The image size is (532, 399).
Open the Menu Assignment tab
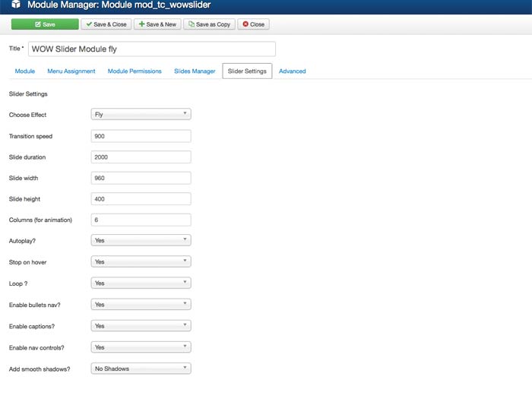pyautogui.click(x=71, y=71)
